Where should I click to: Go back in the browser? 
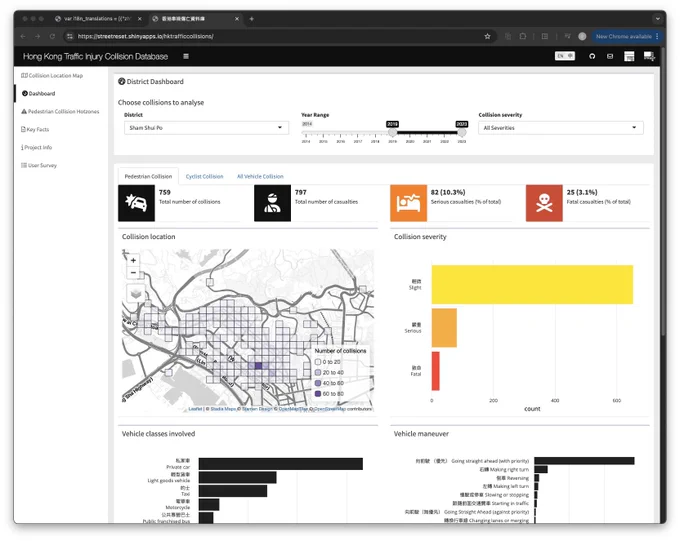pyautogui.click(x=23, y=36)
